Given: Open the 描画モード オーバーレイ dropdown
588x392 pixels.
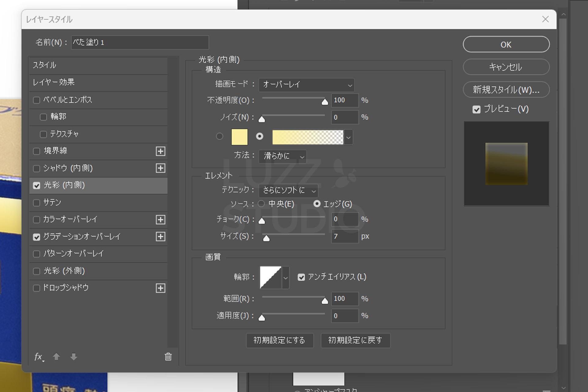Looking at the screenshot, I should (x=307, y=85).
